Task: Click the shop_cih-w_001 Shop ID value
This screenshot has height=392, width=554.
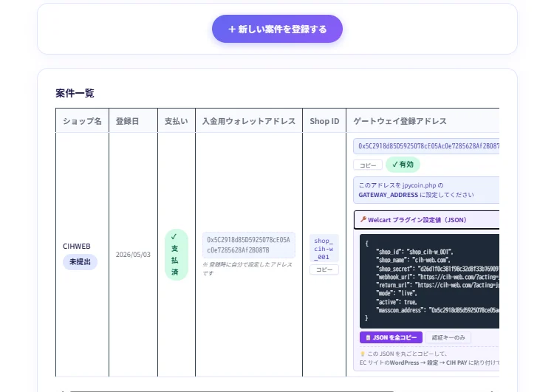Action: (324, 249)
